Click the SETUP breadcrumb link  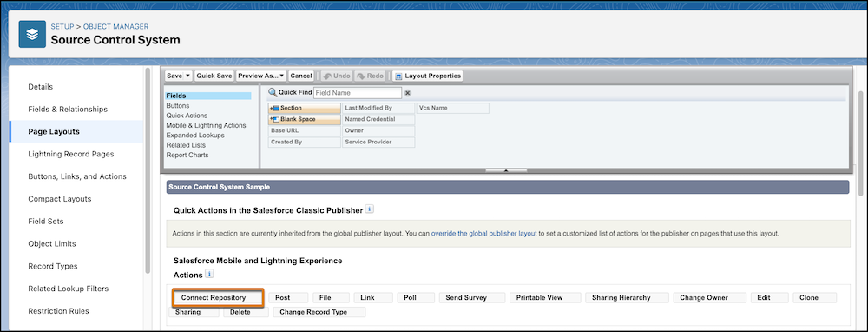click(62, 27)
